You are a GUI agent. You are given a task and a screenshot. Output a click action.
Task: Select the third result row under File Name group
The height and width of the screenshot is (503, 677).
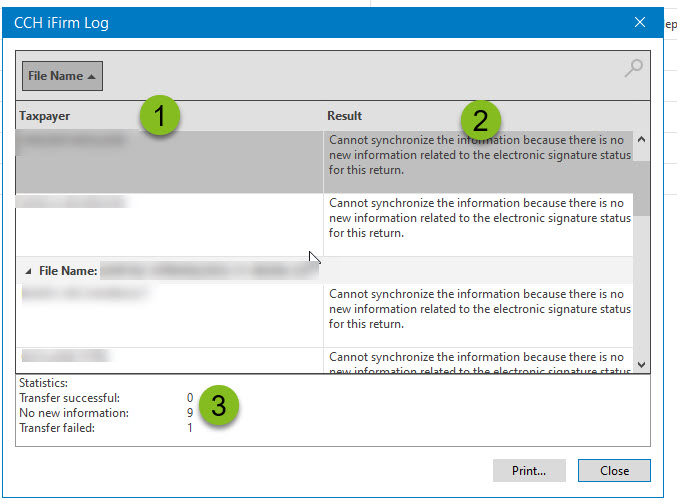click(x=480, y=309)
